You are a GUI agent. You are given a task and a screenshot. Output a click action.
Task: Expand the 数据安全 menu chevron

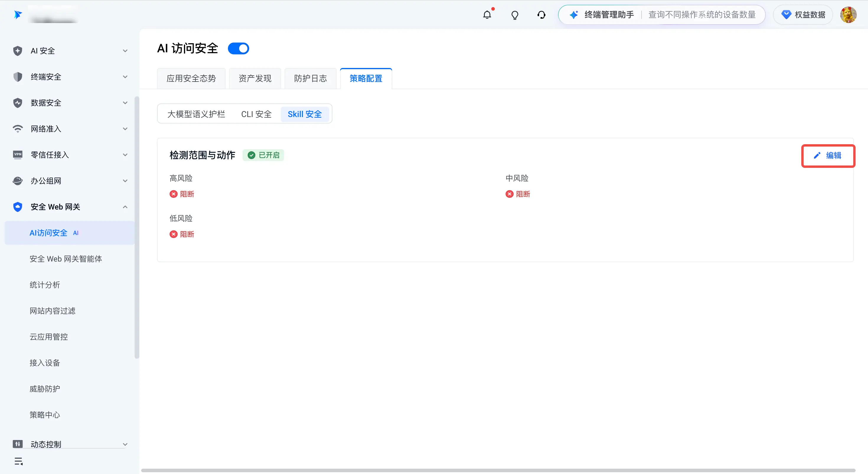pos(125,103)
